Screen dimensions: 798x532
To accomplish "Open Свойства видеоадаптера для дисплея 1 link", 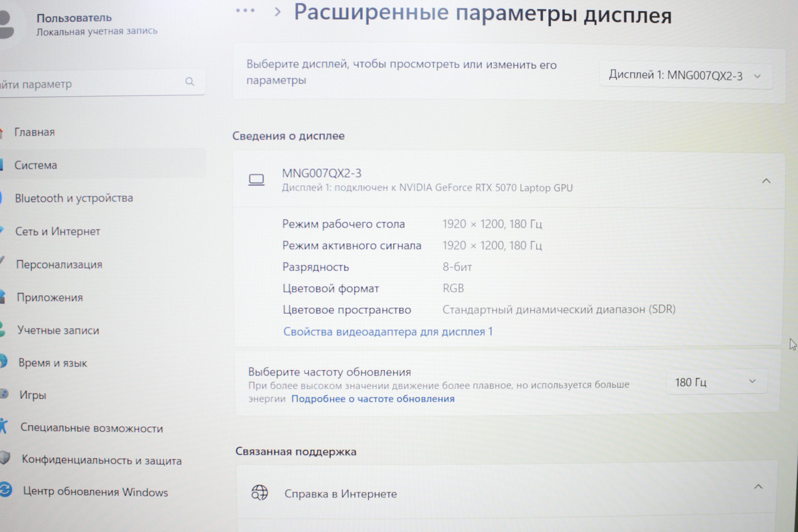I will [388, 332].
